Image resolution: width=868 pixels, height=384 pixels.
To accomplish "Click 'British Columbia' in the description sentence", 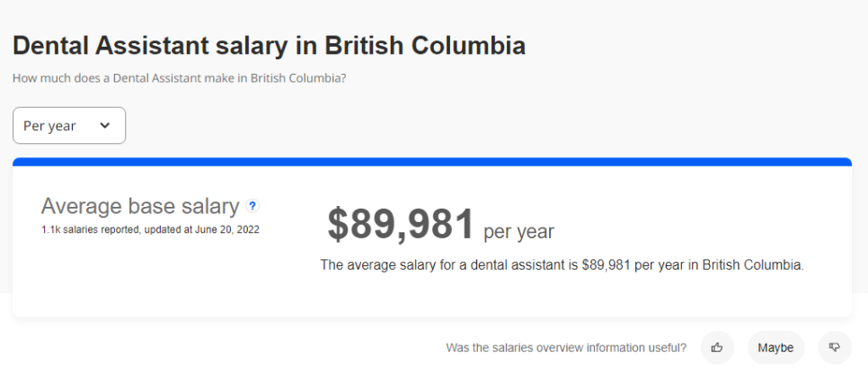I will pos(752,265).
